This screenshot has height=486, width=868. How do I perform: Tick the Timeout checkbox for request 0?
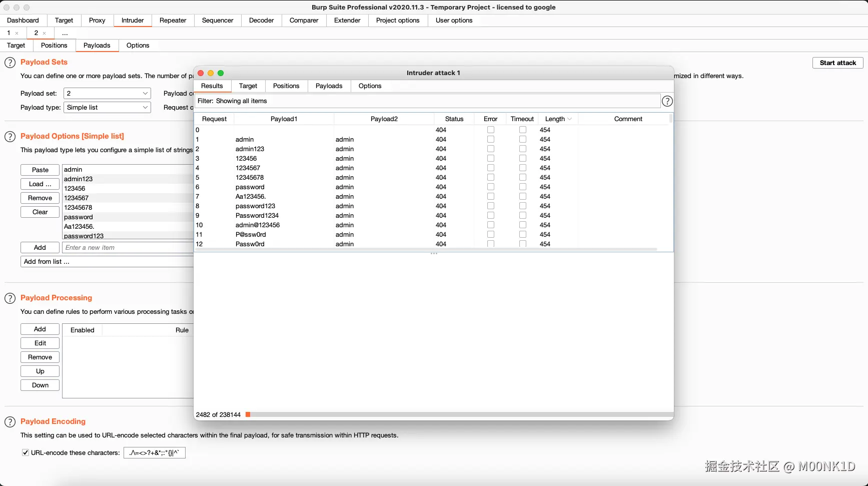[523, 130]
